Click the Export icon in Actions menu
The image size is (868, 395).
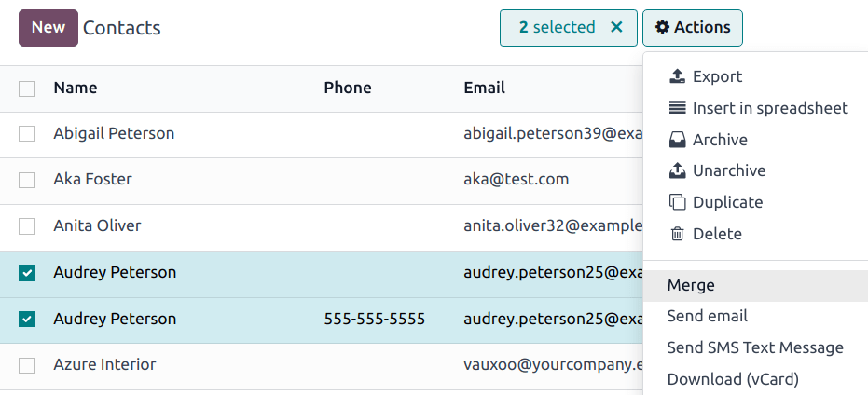tap(678, 76)
